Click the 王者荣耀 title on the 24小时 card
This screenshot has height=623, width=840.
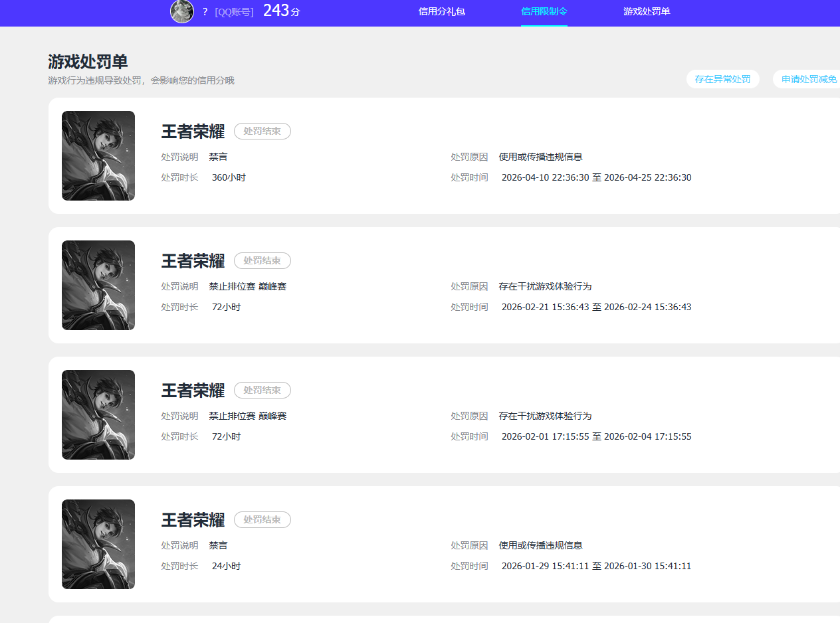click(193, 520)
